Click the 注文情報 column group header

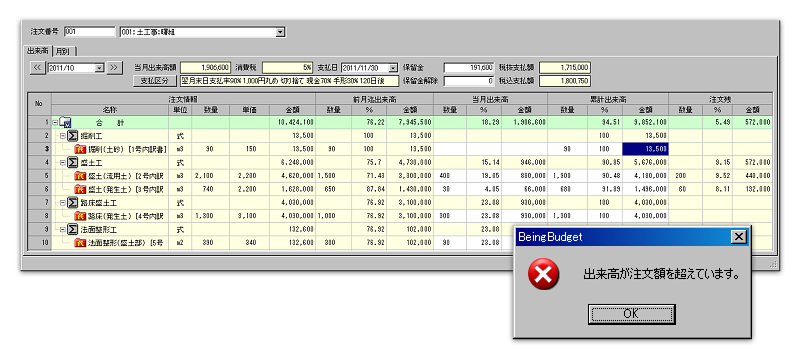click(184, 99)
